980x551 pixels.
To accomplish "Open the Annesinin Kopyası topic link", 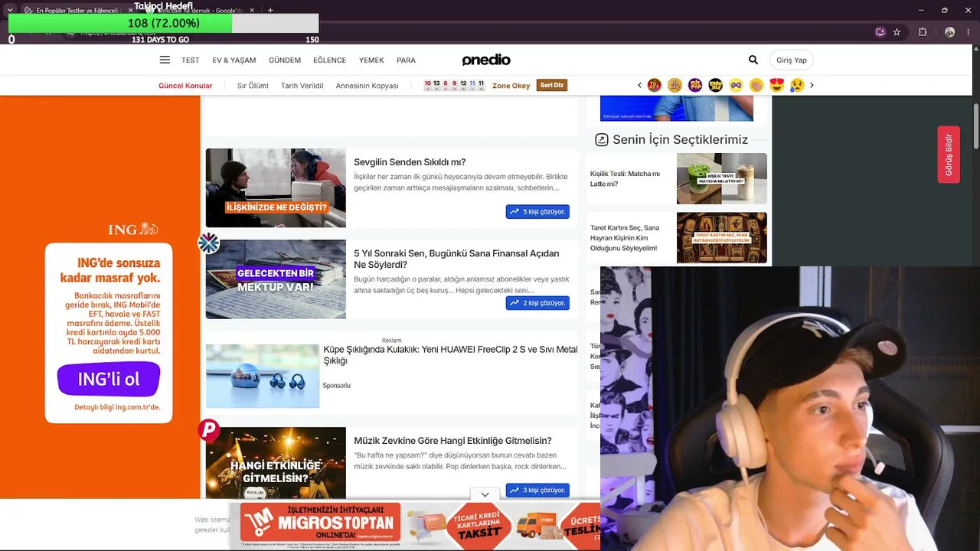I will (367, 86).
